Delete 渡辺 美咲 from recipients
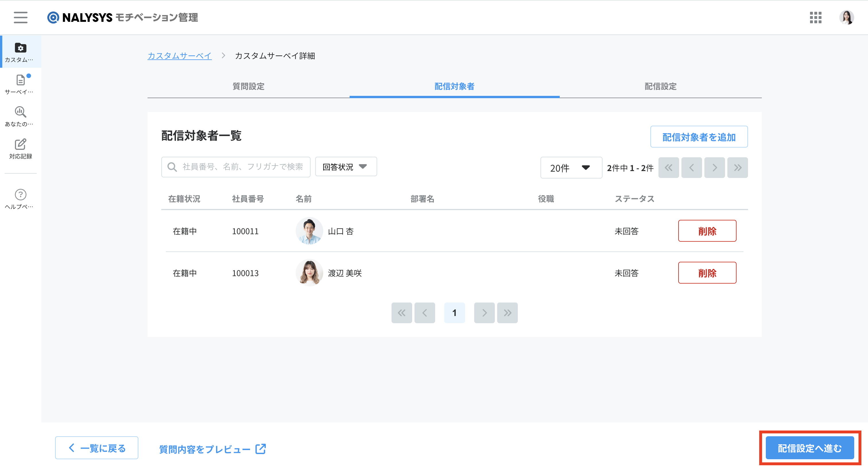This screenshot has width=868, height=473. pos(707,273)
